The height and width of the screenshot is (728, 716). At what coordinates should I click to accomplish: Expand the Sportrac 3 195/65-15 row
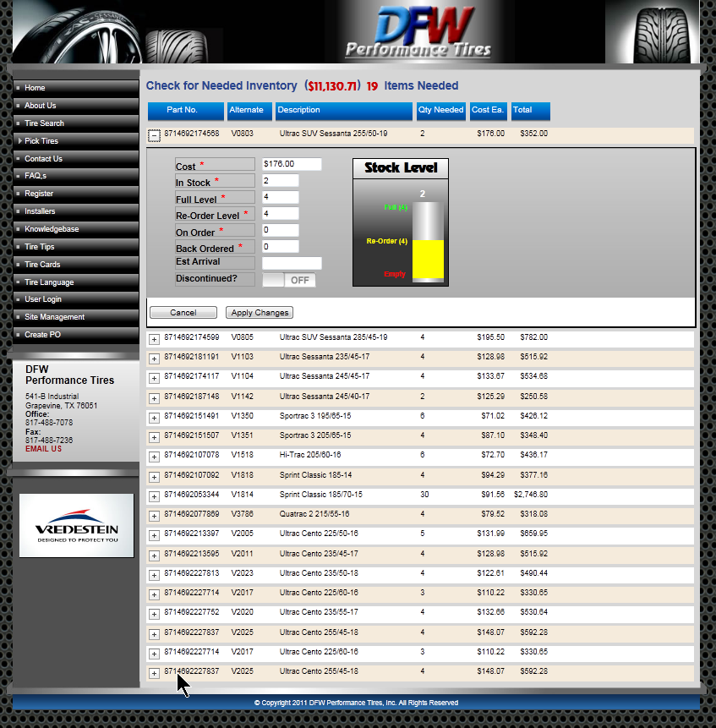[x=154, y=418]
